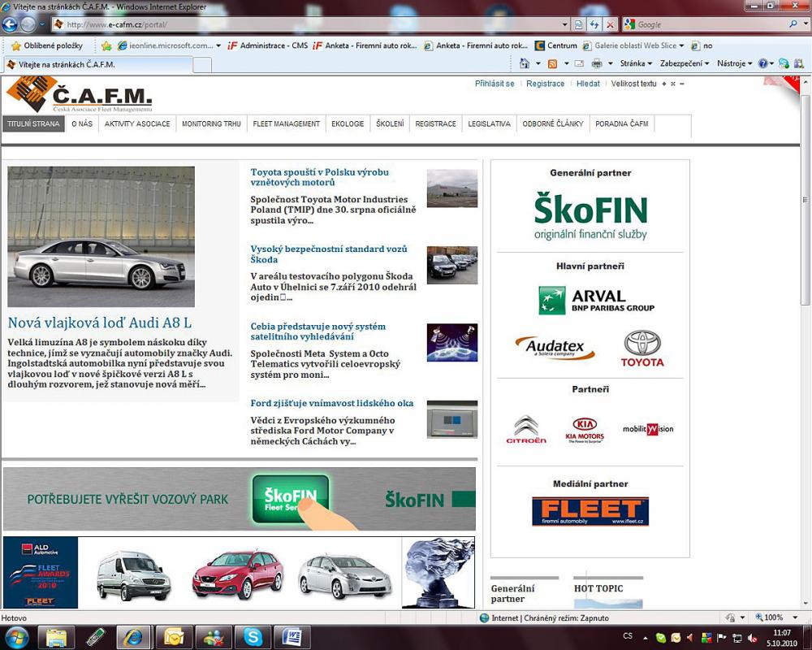Open the search provider dropdown arrow
Viewport: 812px width, 650px height.
(x=805, y=24)
